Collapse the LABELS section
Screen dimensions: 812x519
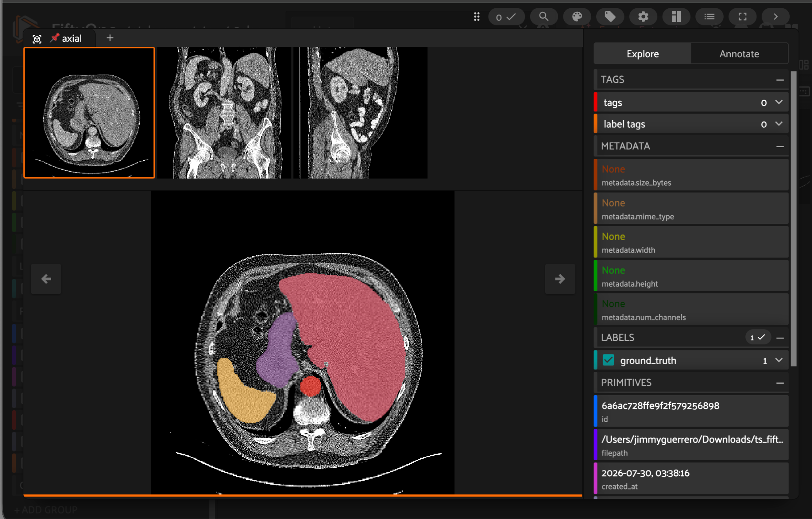pos(780,338)
